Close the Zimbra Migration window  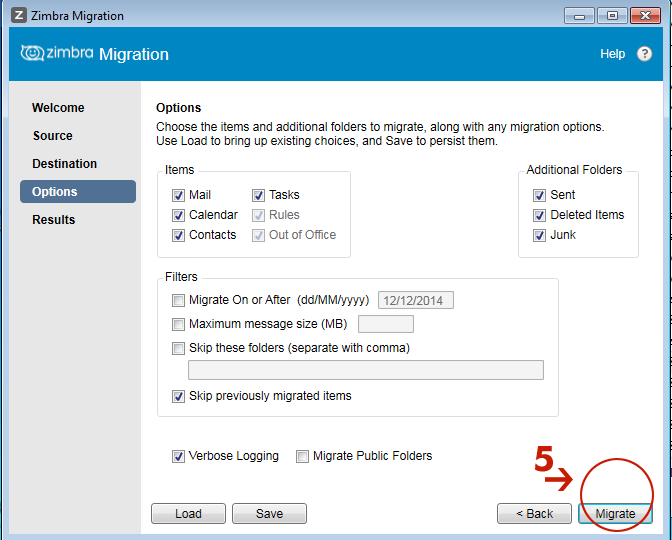pos(645,16)
